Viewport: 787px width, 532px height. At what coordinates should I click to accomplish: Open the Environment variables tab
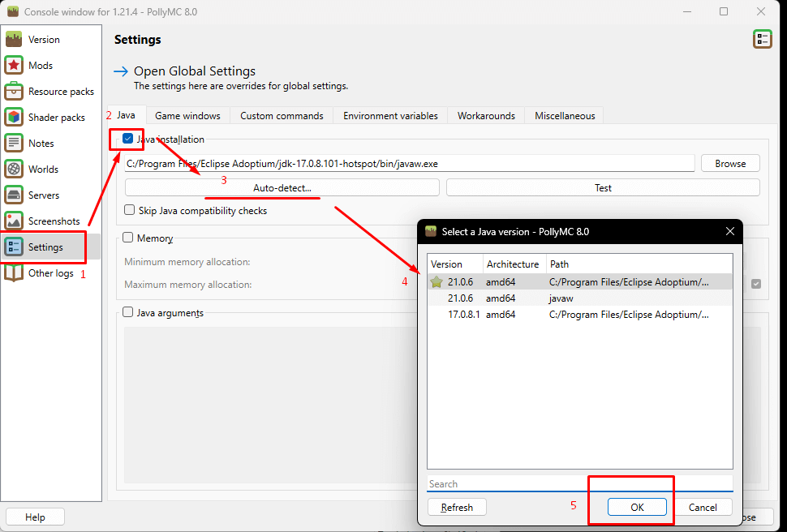390,116
